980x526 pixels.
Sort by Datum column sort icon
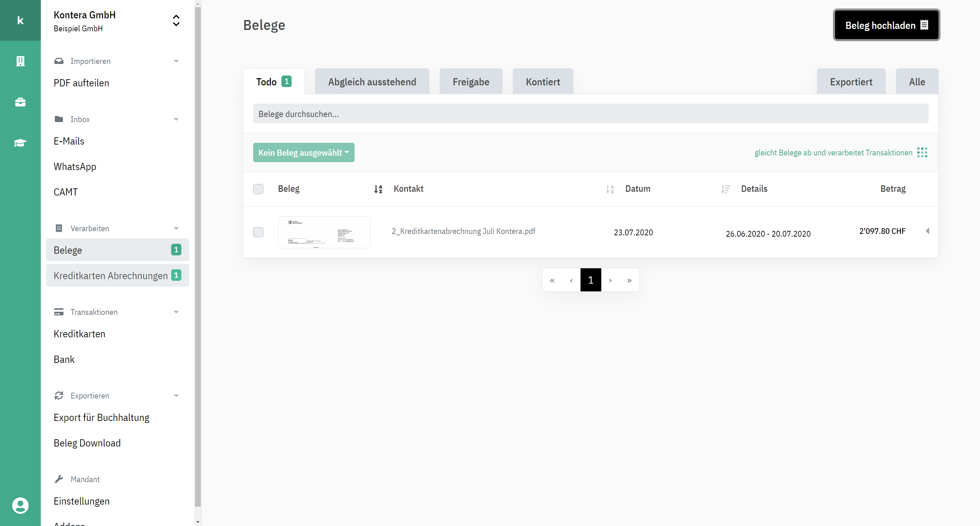click(725, 189)
